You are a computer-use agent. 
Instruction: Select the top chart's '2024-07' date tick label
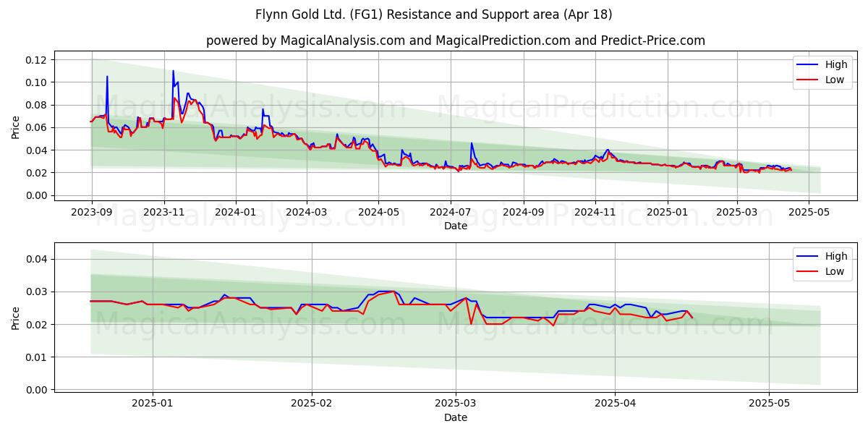(x=451, y=213)
